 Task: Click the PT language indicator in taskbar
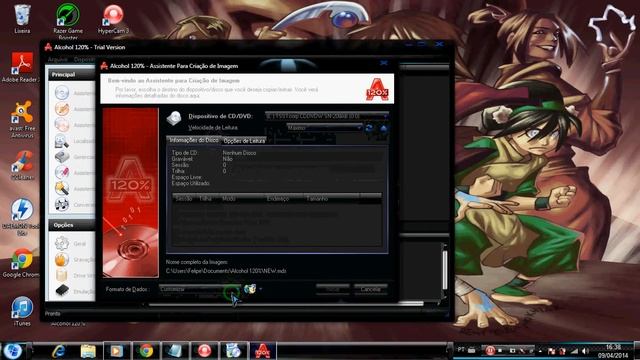pyautogui.click(x=461, y=349)
